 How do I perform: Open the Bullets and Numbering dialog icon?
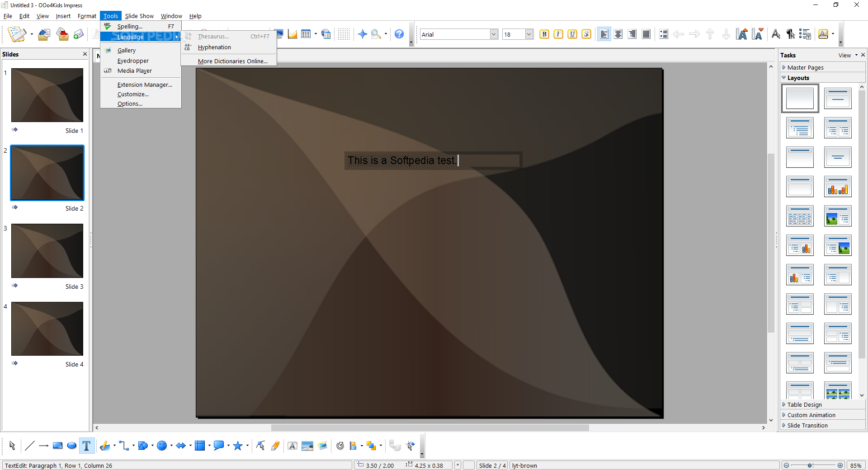(805, 34)
